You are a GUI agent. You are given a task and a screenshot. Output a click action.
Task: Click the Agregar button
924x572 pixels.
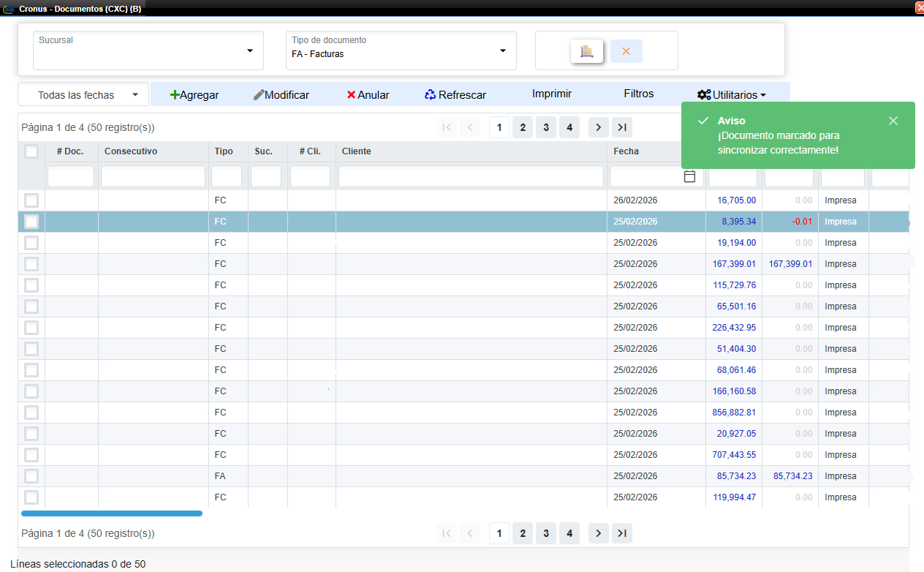click(194, 95)
